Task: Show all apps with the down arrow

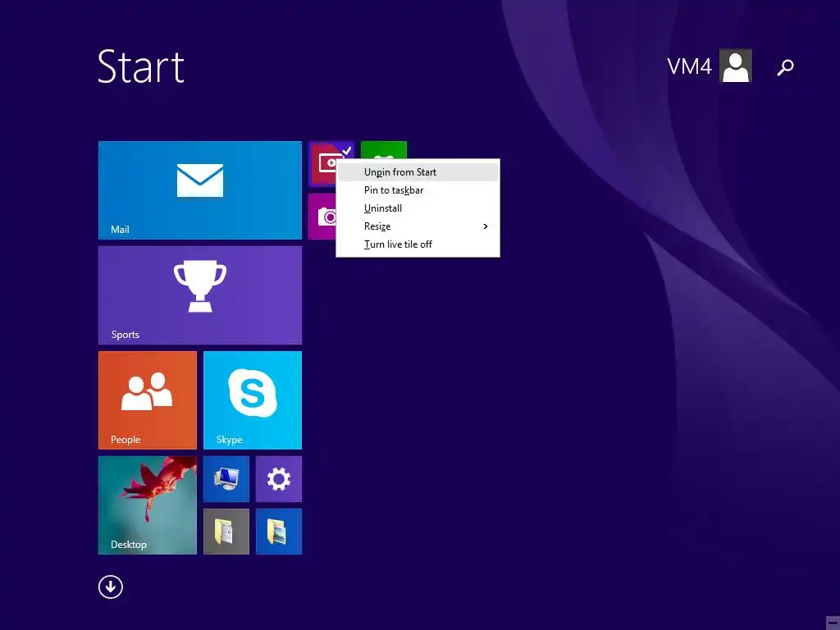Action: point(111,587)
